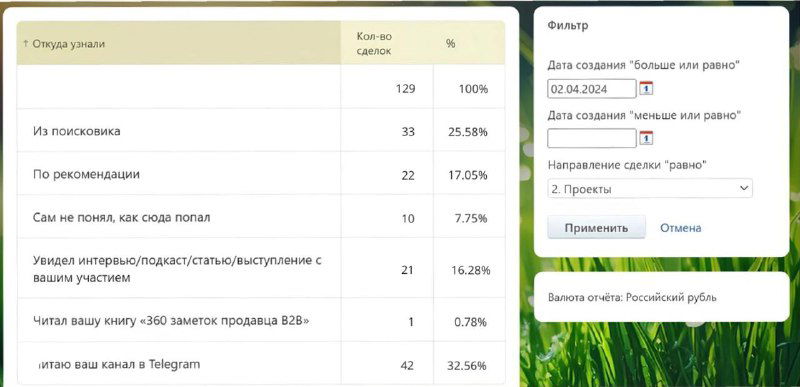Click the "%" column header
800x387 pixels.
coord(451,44)
